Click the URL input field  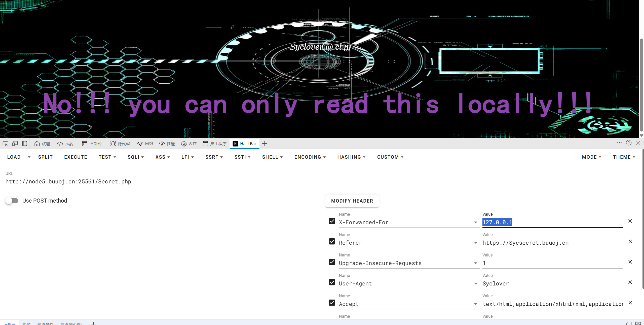[321, 182]
